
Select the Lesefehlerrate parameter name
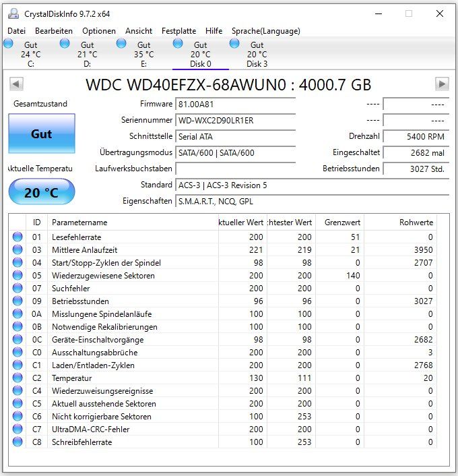[76, 237]
